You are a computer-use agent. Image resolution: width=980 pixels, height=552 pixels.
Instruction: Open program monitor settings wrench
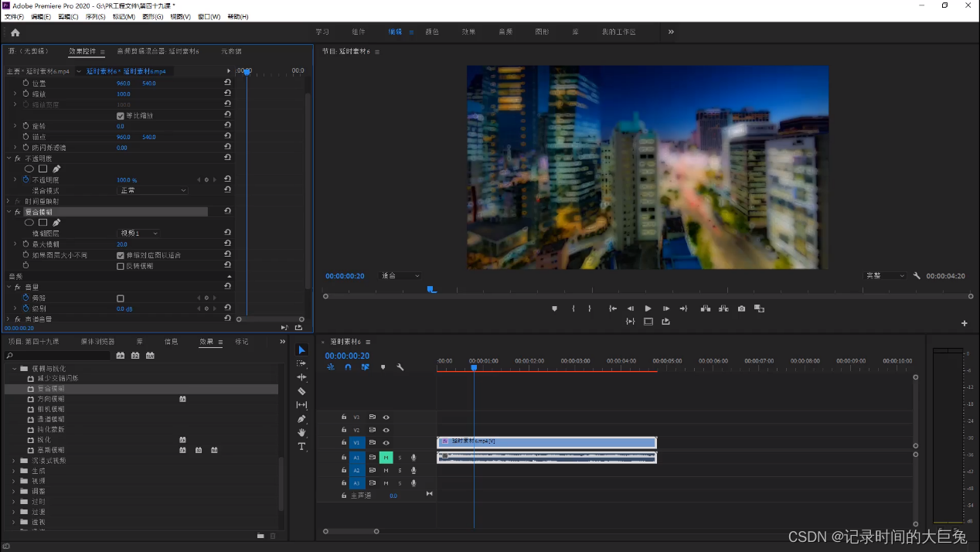pyautogui.click(x=917, y=276)
